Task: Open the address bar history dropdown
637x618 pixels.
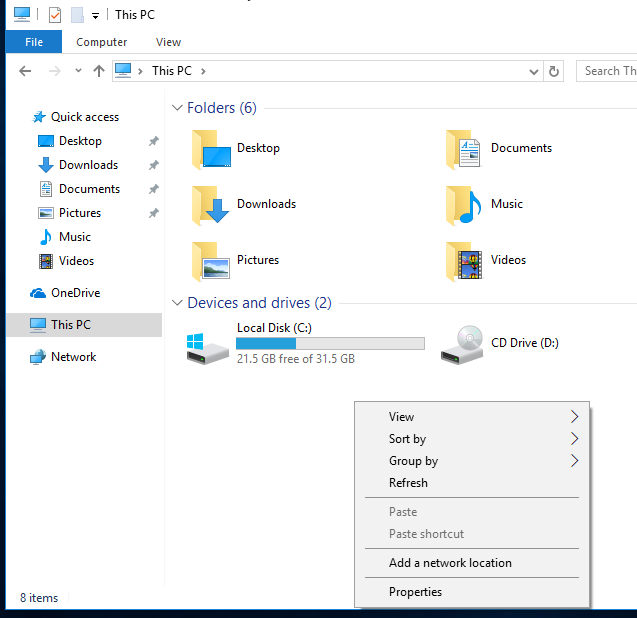Action: [535, 71]
